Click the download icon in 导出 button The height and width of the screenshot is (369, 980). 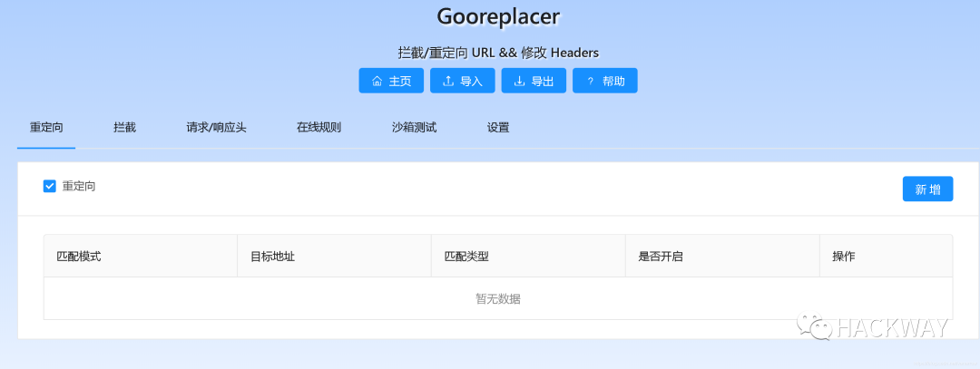519,82
